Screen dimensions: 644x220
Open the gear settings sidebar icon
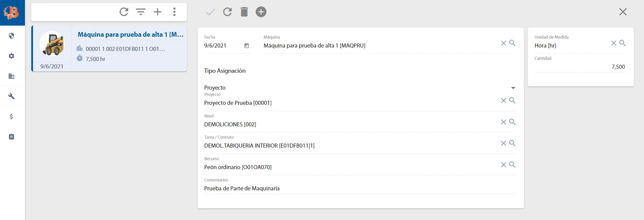point(11,56)
